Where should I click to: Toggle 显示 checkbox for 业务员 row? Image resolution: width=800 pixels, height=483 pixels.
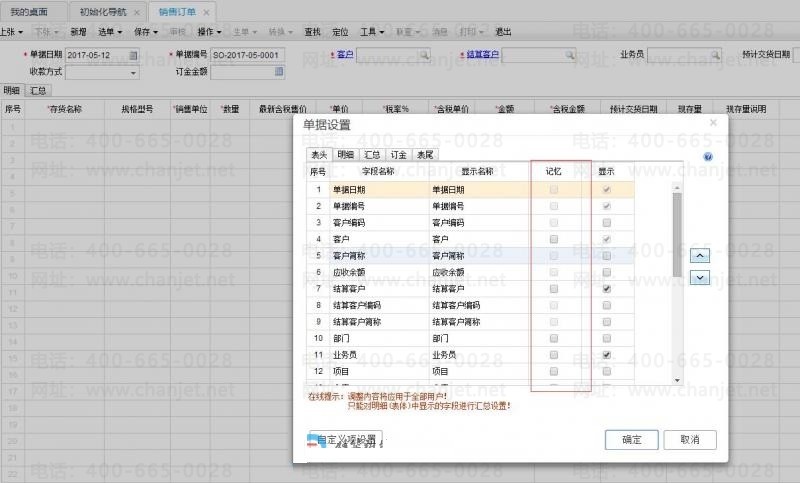(607, 355)
